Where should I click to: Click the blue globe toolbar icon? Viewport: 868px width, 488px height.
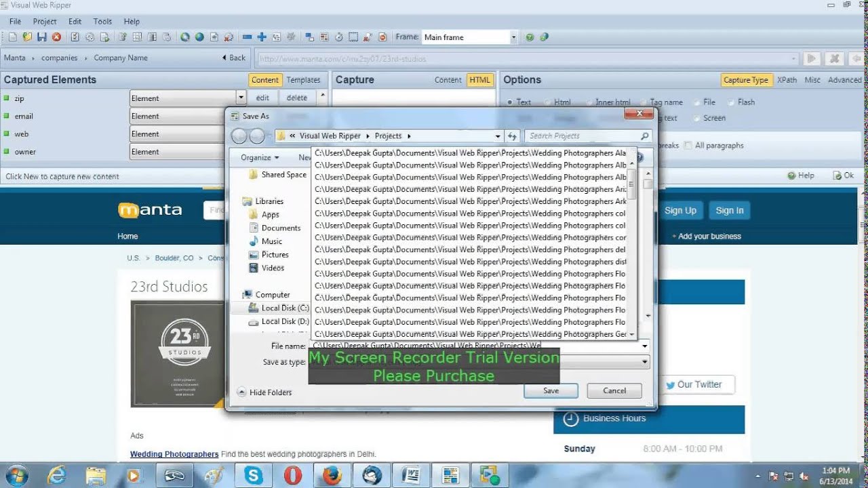(199, 37)
